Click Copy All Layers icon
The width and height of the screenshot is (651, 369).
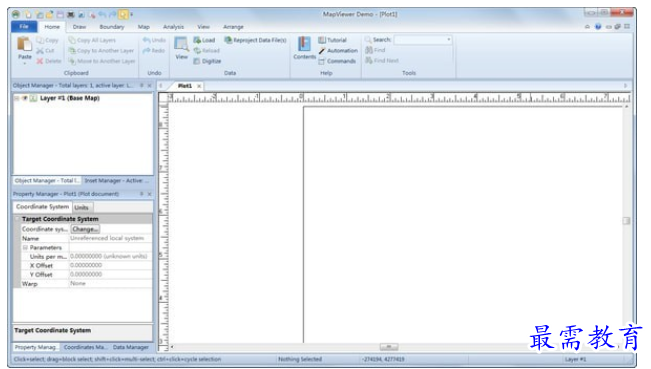[72, 40]
